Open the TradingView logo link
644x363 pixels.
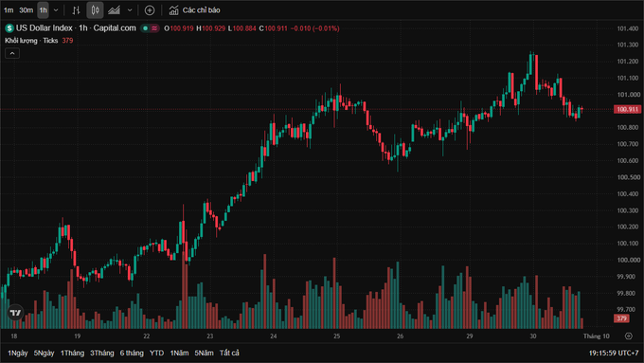point(15,313)
